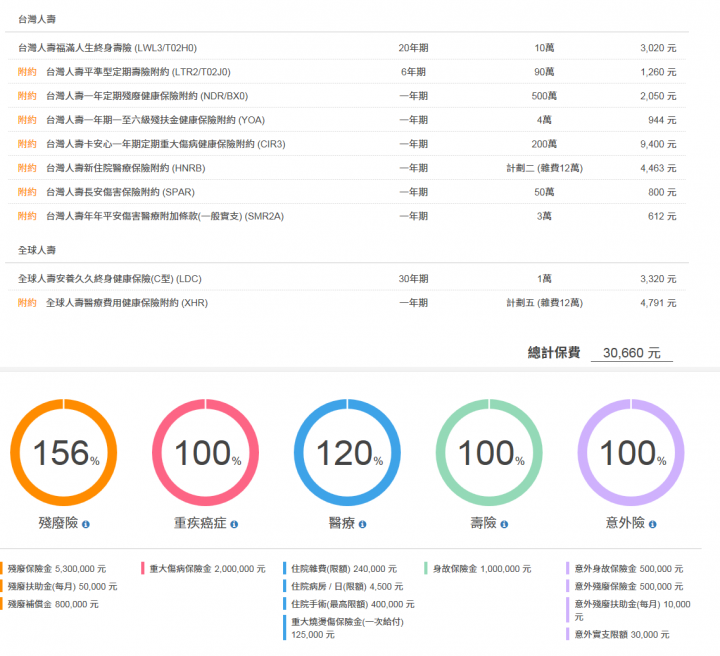The image size is (720, 656).
Task: Click the 總計保費 label
Action: pos(554,353)
